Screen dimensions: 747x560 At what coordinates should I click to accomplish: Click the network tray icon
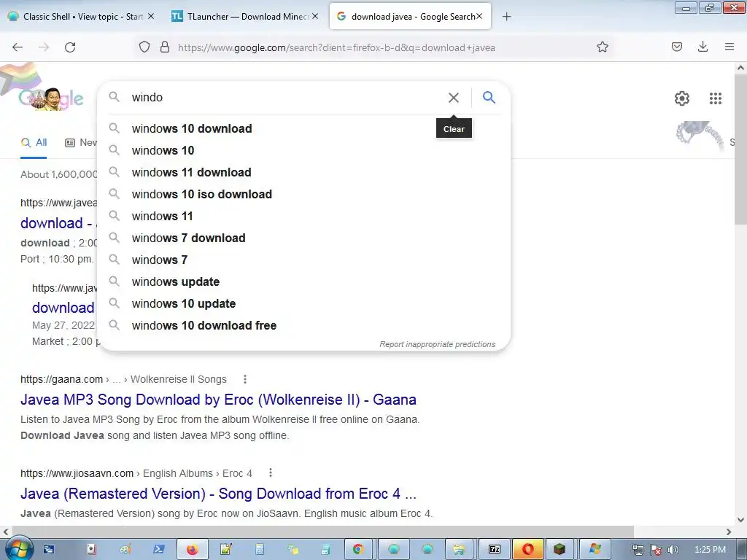(x=638, y=550)
